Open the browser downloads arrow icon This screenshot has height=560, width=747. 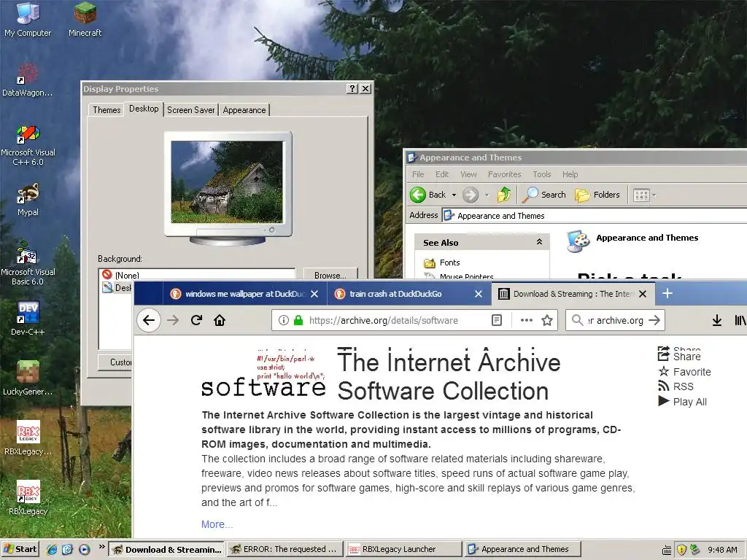pyautogui.click(x=716, y=320)
